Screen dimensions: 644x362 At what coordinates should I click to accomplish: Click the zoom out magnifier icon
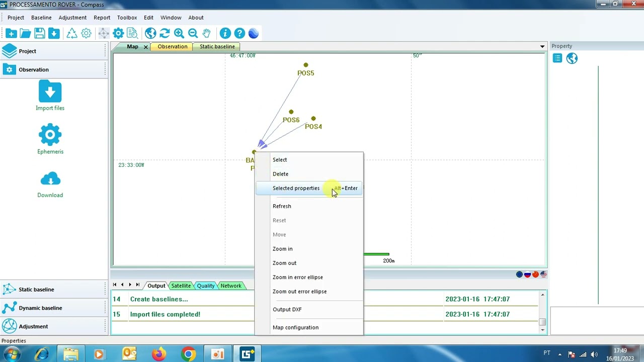[193, 33]
